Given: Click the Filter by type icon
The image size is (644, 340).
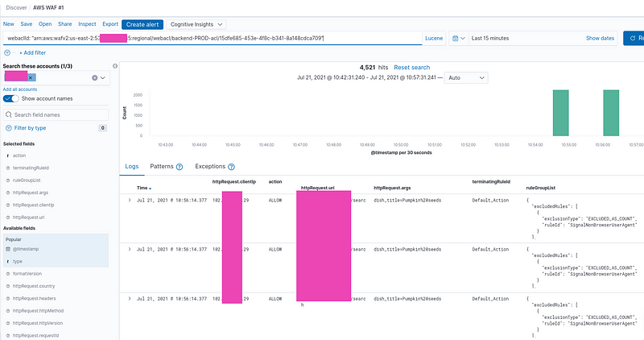Looking at the screenshot, I should pos(9,128).
